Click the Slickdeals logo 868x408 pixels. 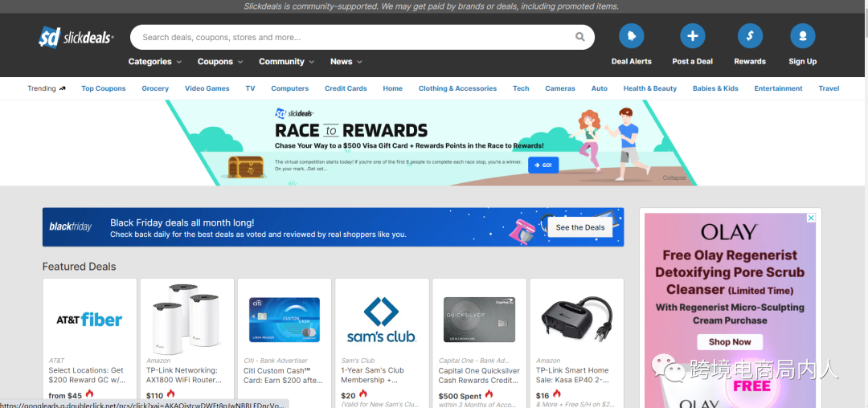coord(76,38)
